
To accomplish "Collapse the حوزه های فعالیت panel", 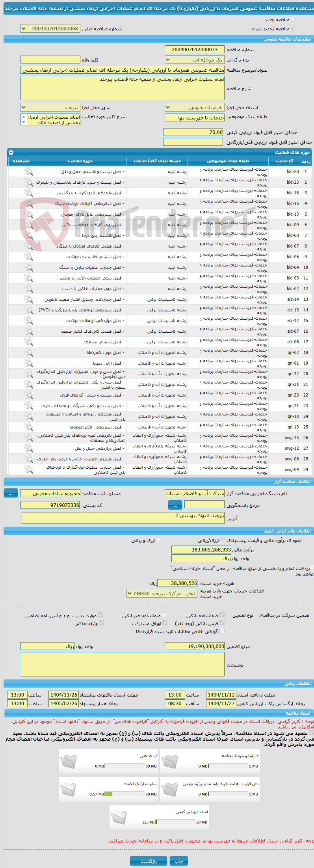I will [11, 153].
